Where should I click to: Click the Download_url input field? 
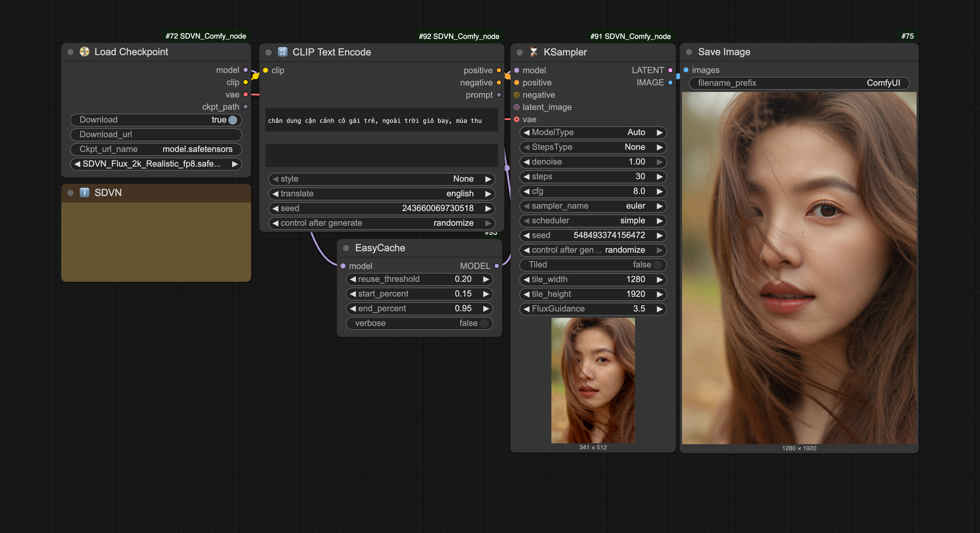pos(156,135)
